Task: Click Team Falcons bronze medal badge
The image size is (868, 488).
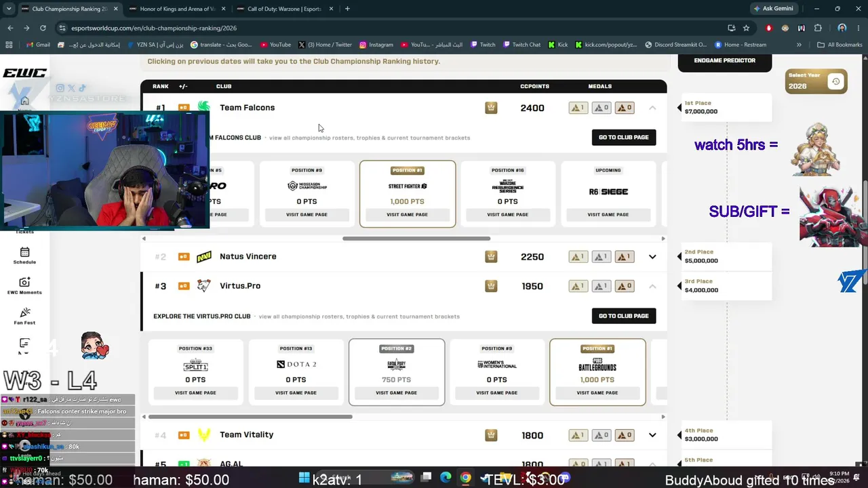Action: 625,108
